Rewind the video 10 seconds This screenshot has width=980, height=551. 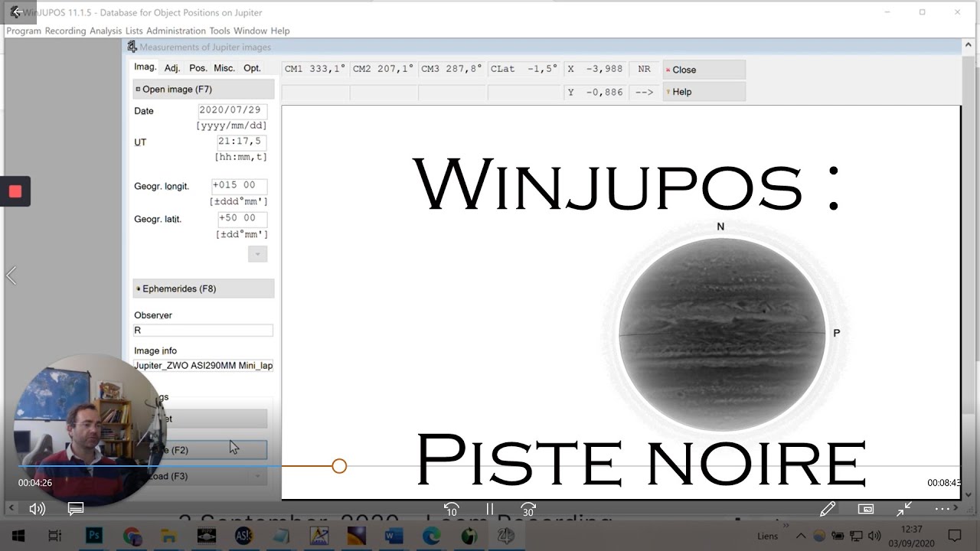452,509
